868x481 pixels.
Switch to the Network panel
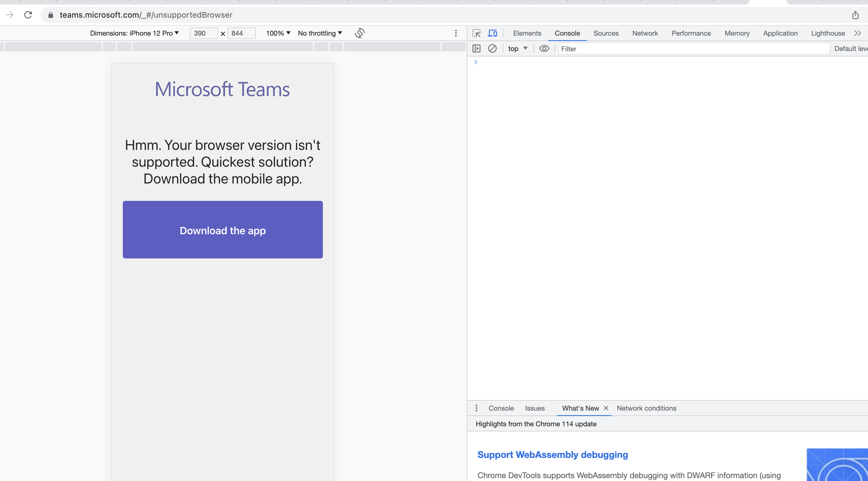(645, 33)
